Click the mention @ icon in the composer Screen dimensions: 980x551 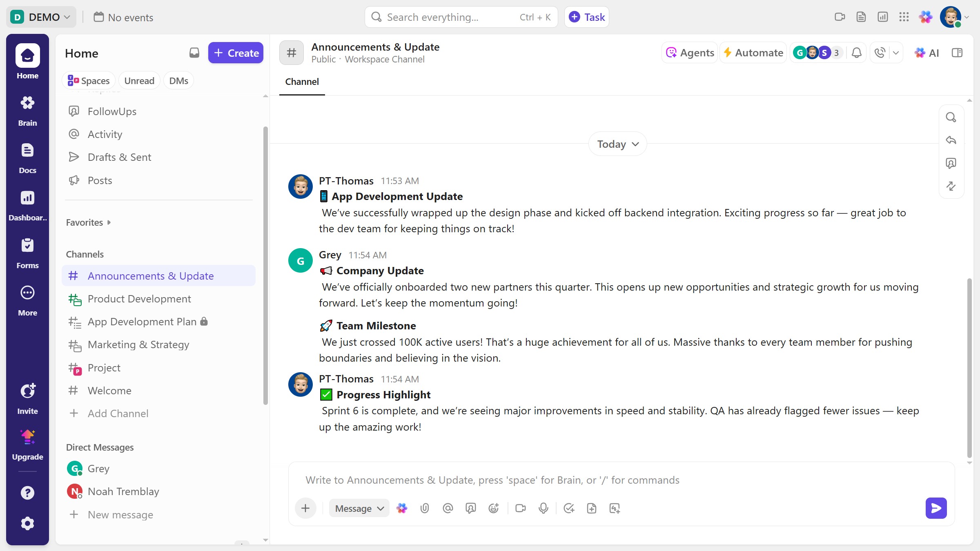click(448, 508)
